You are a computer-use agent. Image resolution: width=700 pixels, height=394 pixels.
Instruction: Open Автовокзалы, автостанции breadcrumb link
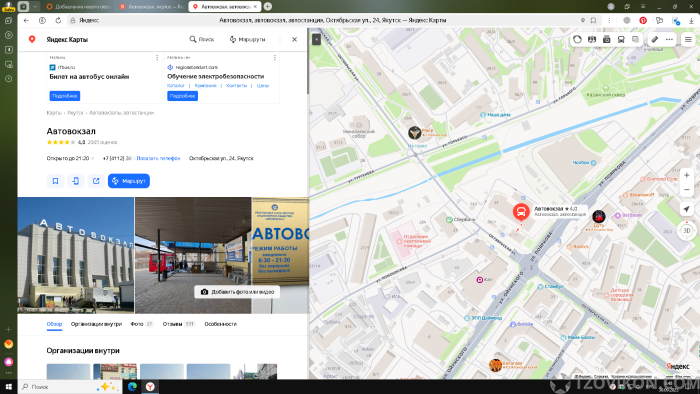click(x=121, y=113)
